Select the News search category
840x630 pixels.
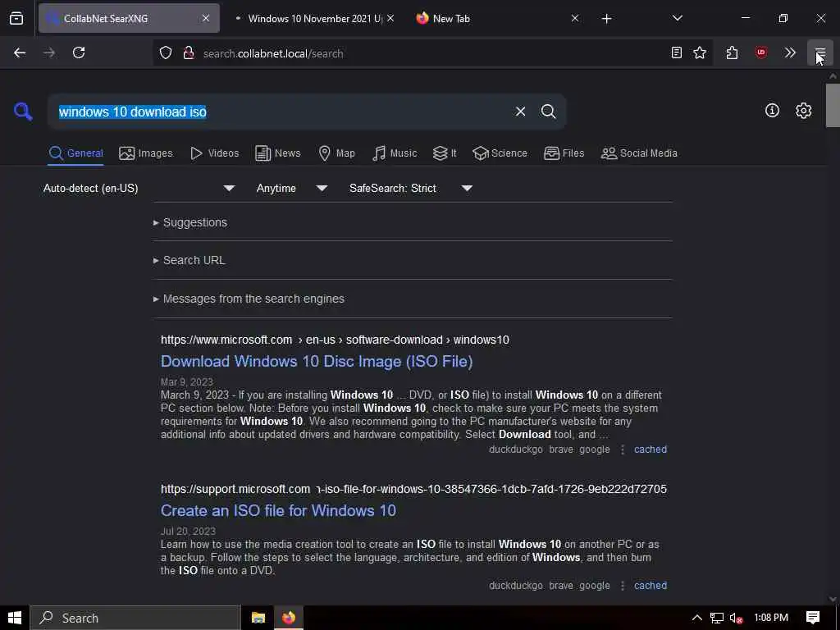tap(277, 153)
